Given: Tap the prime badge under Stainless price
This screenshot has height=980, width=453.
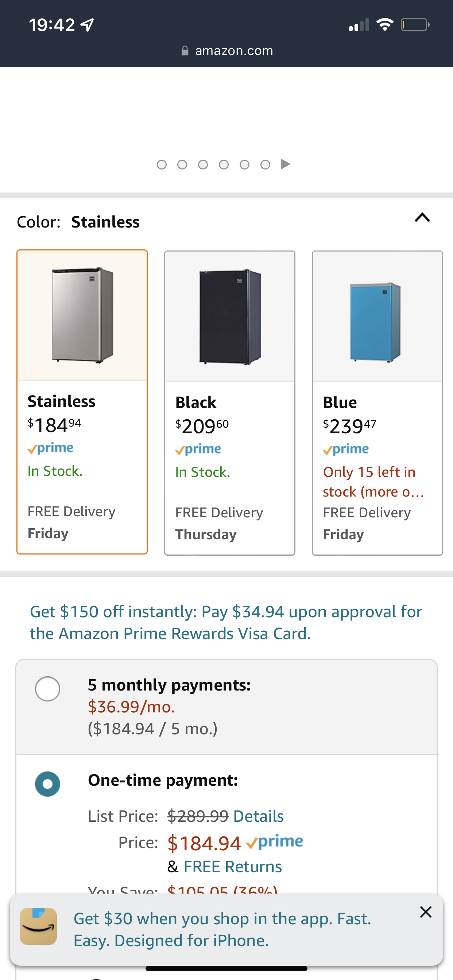Looking at the screenshot, I should (x=51, y=448).
